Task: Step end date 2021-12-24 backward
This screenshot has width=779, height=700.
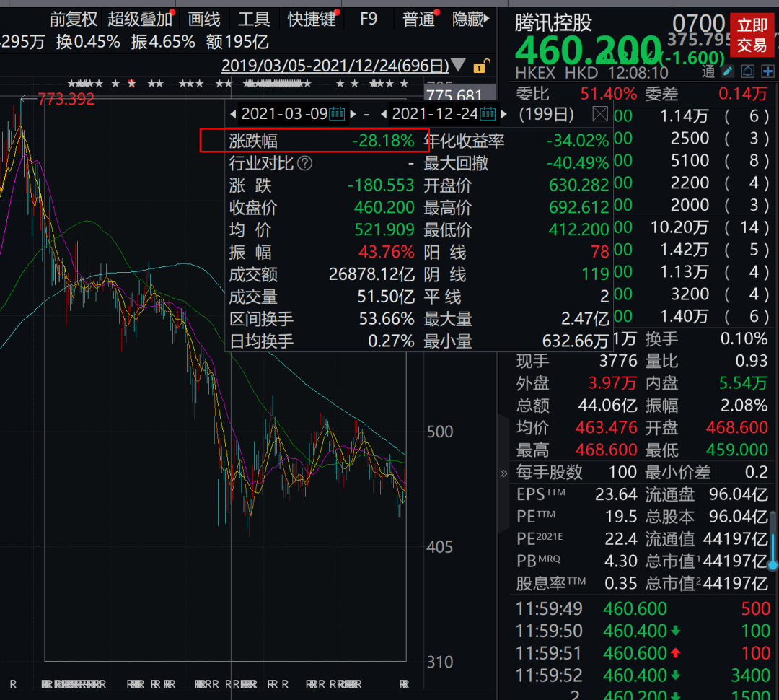Action: point(384,114)
